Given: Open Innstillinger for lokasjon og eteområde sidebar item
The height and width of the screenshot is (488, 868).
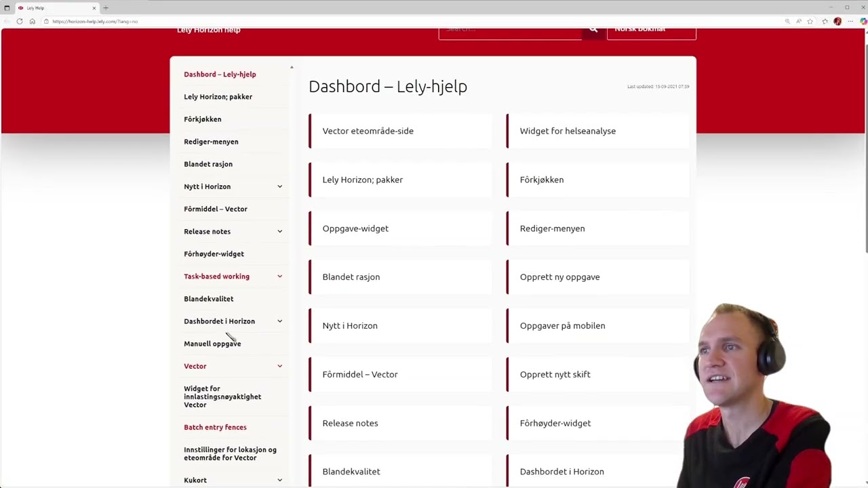Looking at the screenshot, I should coord(230,453).
